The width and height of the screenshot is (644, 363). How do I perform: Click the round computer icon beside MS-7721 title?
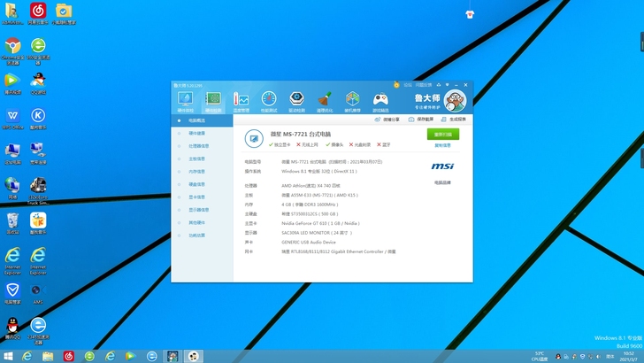(x=254, y=138)
